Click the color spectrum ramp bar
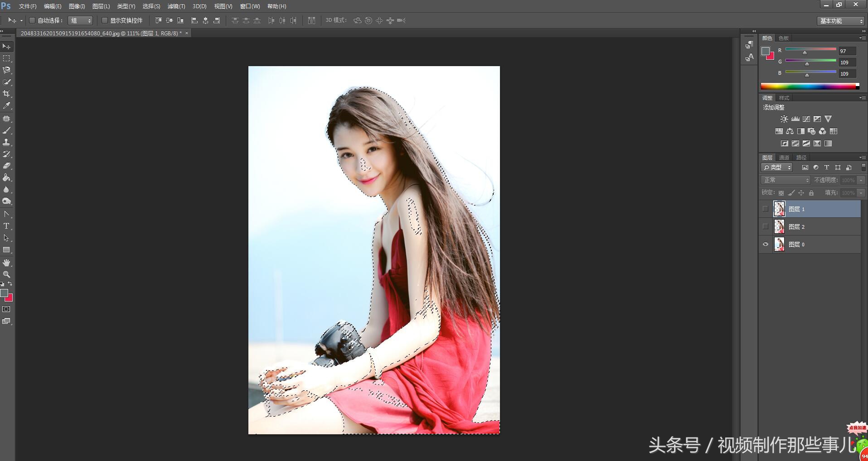Screen dimensions: 868x461 click(x=809, y=86)
